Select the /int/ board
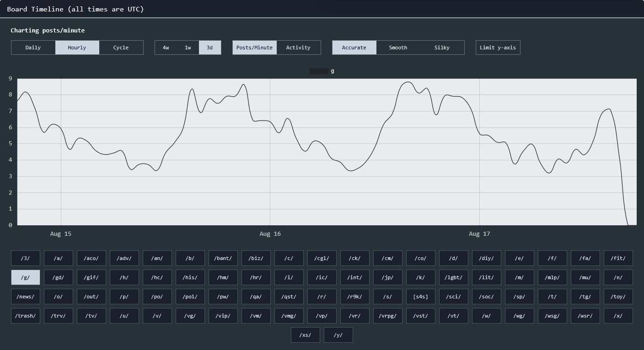Viewport: 644px width, 350px height. [355, 277]
